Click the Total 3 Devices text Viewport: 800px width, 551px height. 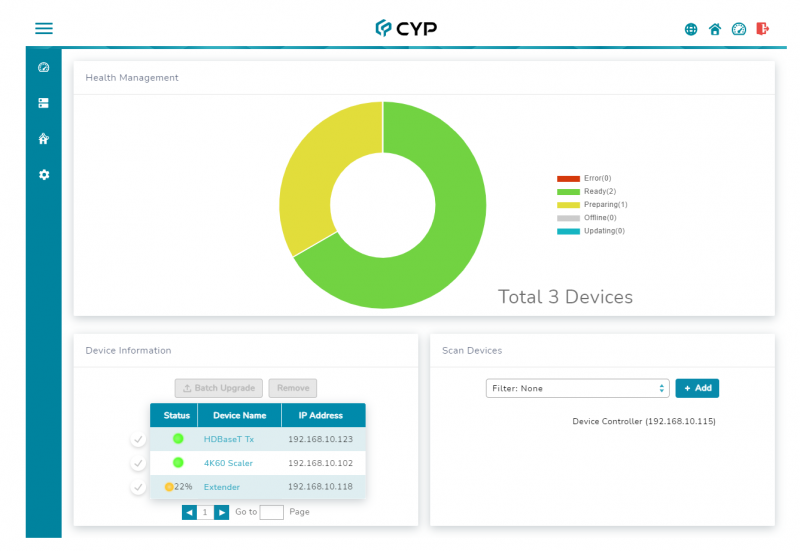[565, 297]
